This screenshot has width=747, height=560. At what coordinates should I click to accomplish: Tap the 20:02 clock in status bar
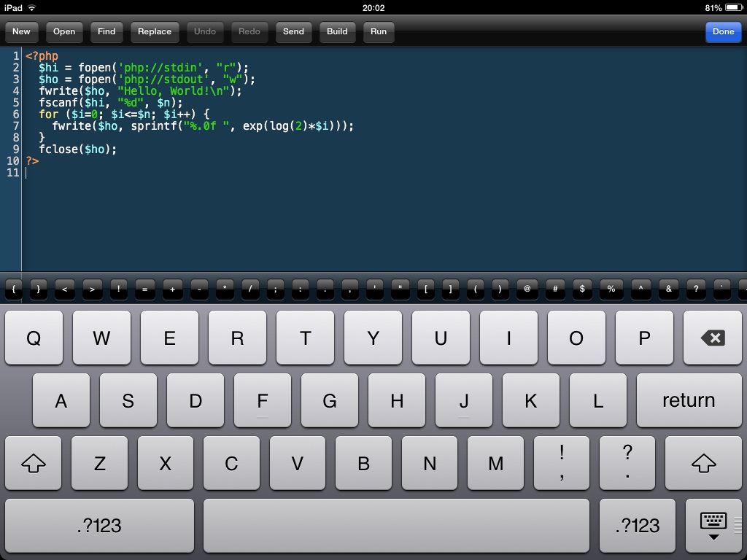click(373, 7)
